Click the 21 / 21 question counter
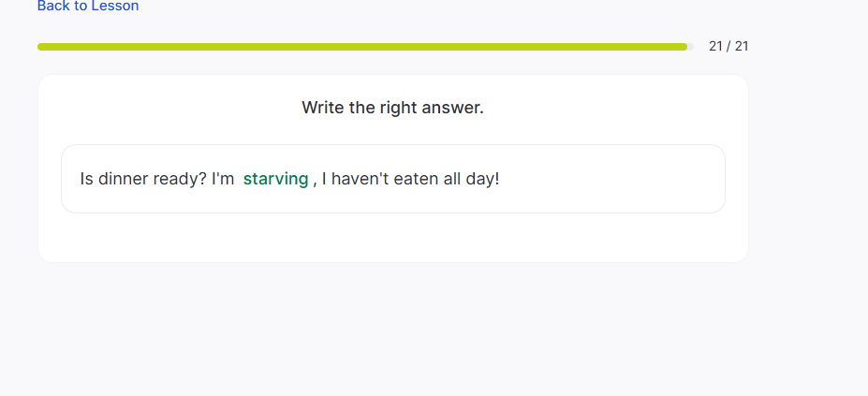 [728, 46]
